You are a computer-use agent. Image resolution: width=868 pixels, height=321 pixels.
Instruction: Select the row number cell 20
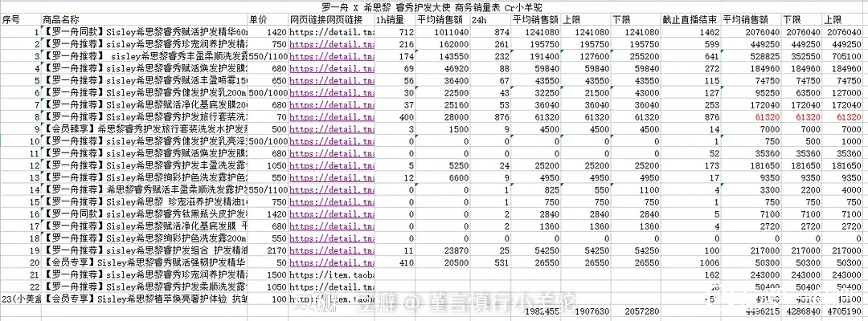[21, 263]
